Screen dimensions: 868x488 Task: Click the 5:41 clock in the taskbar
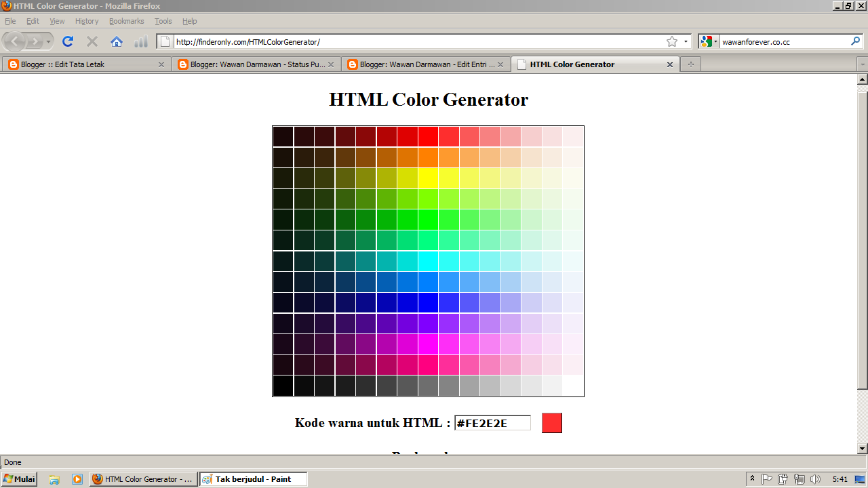840,479
